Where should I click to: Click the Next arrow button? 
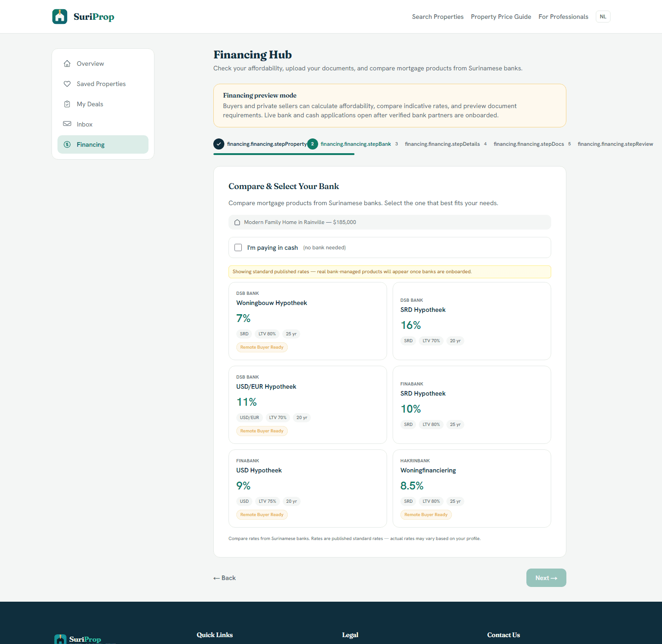click(x=546, y=578)
